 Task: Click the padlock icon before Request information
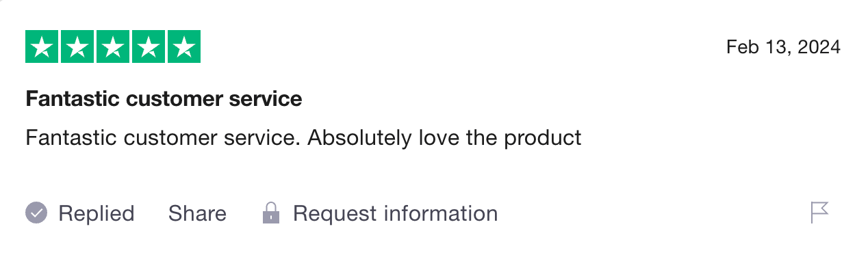[271, 213]
